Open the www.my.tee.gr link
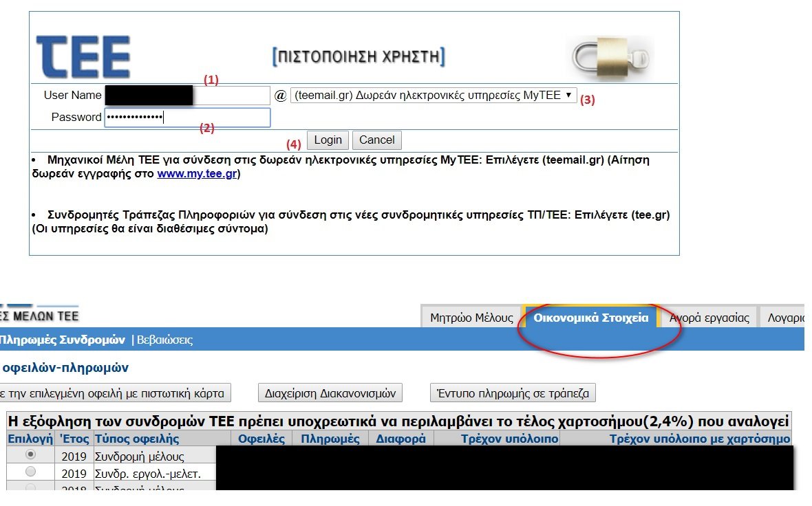The height and width of the screenshot is (506, 812). point(197,174)
